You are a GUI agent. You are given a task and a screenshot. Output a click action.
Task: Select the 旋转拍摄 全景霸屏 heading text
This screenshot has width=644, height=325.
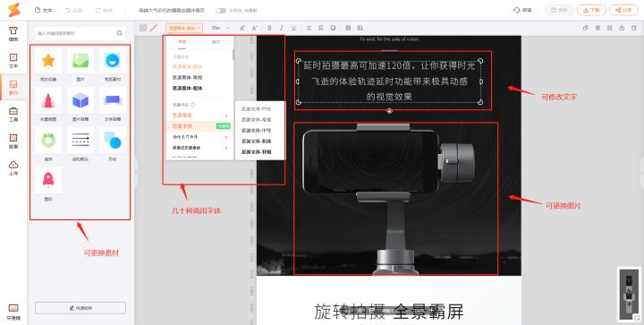(x=389, y=312)
